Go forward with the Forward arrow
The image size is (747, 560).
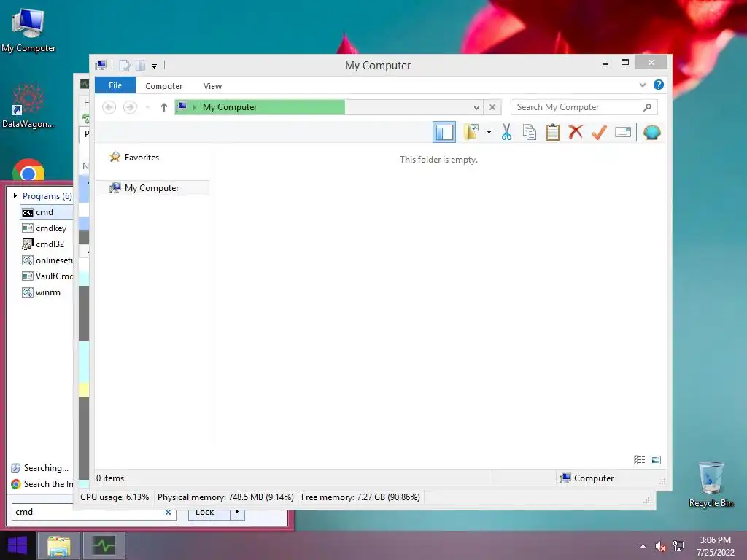tap(130, 107)
